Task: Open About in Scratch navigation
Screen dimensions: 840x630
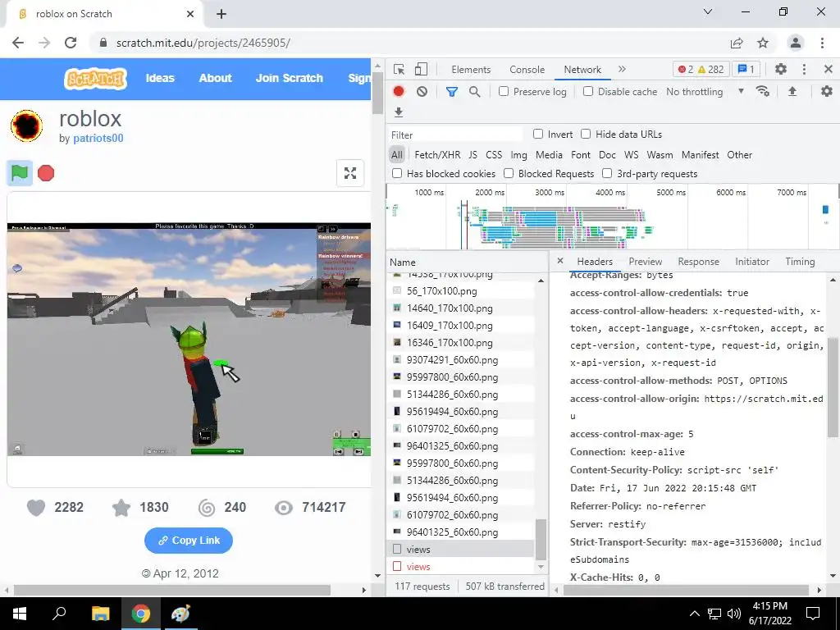Action: tap(216, 78)
